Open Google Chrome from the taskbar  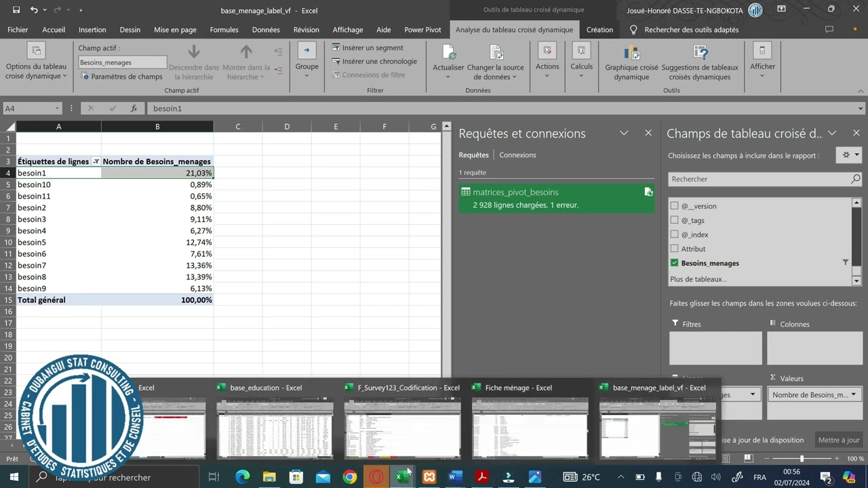[349, 477]
